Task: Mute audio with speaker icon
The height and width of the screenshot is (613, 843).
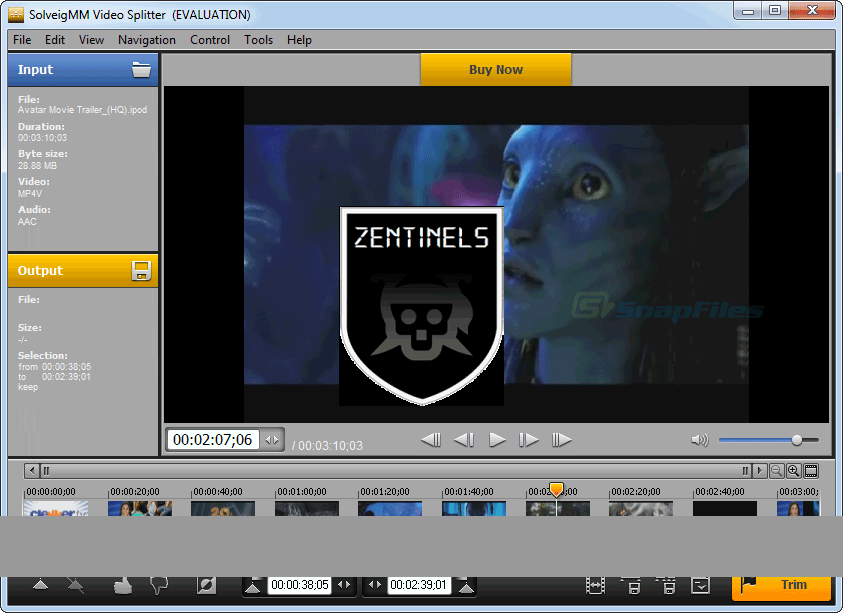Action: [700, 440]
